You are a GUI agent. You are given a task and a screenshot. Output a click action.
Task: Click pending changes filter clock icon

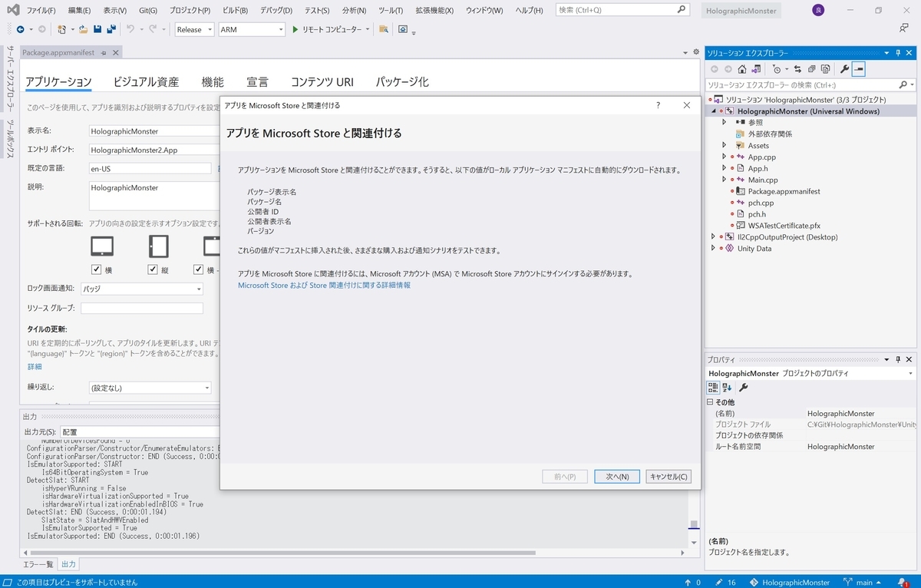click(777, 69)
